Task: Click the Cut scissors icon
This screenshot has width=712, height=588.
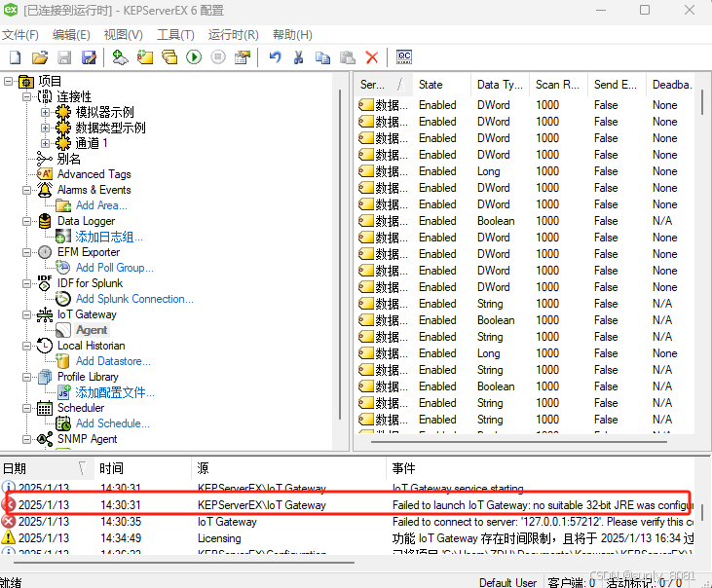Action: [298, 57]
